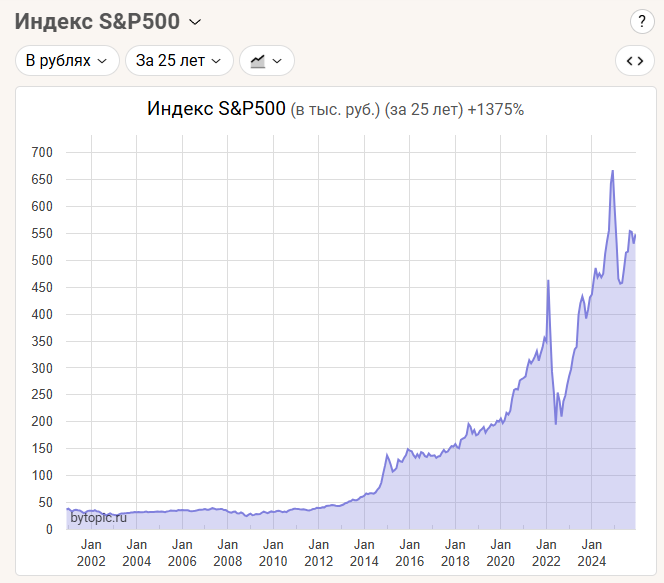664x583 pixels.
Task: Click the 'Jan 2006' axis label
Action: (x=182, y=553)
